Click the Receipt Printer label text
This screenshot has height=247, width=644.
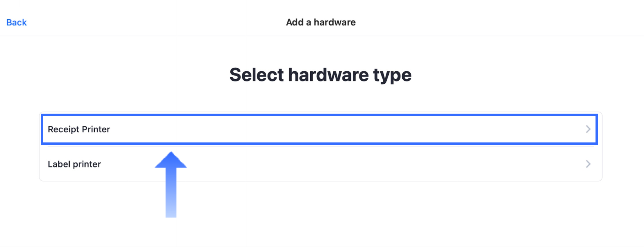click(x=79, y=129)
